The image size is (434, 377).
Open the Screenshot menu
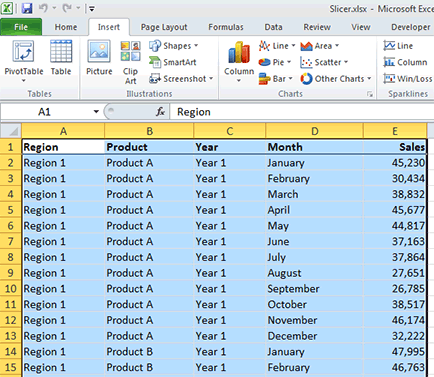click(181, 79)
